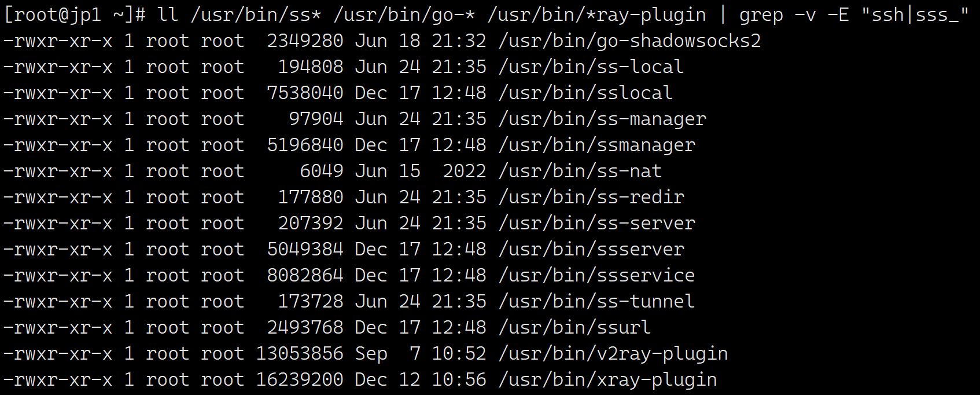
Task: Click the /usr/bin/v2ray-plugin file path
Action: tap(613, 354)
